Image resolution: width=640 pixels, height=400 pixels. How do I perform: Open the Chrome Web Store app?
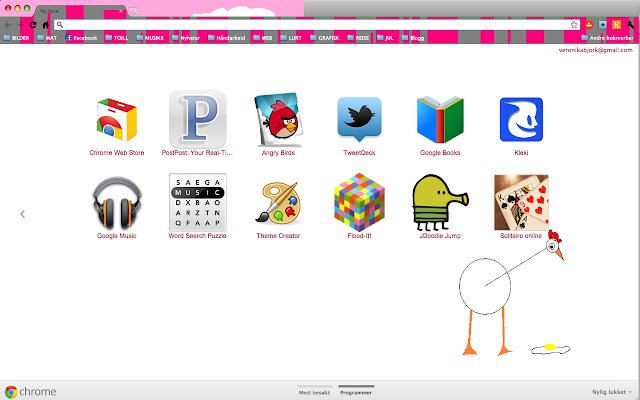click(x=117, y=120)
